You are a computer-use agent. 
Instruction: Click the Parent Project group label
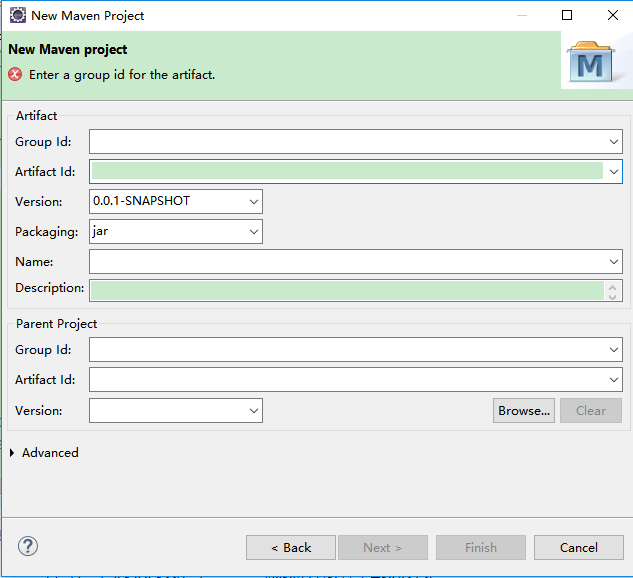tap(57, 324)
